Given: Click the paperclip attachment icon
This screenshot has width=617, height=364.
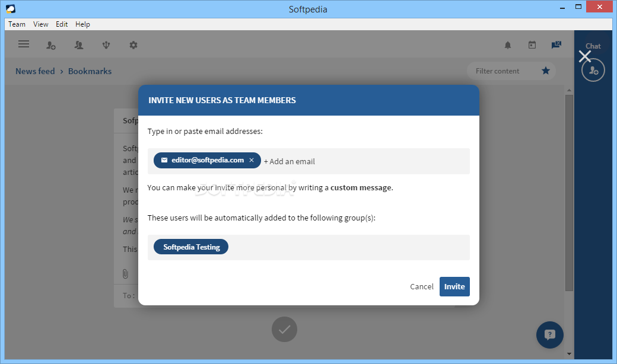Looking at the screenshot, I should click(x=125, y=273).
